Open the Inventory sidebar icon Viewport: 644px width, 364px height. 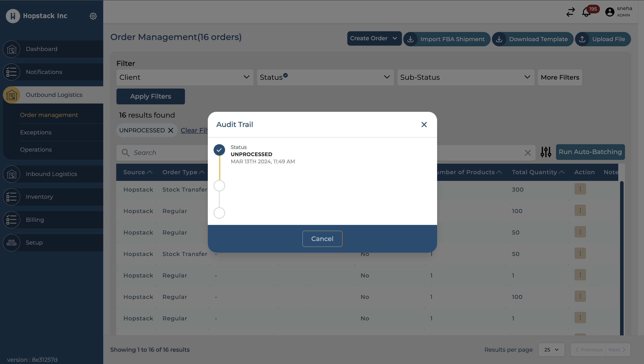(x=11, y=197)
